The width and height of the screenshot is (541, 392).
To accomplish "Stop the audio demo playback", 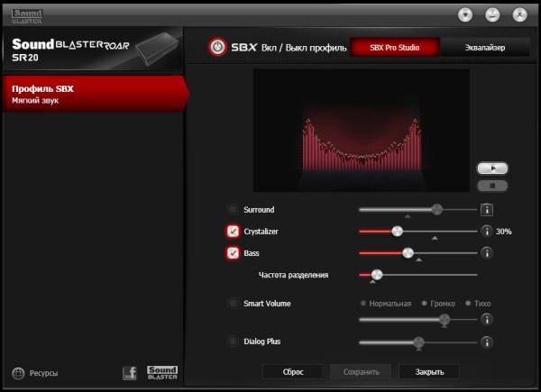I will click(492, 186).
